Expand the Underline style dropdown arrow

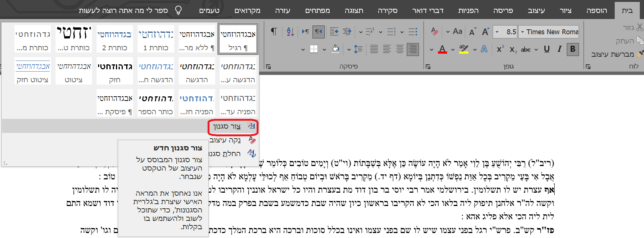[536, 50]
